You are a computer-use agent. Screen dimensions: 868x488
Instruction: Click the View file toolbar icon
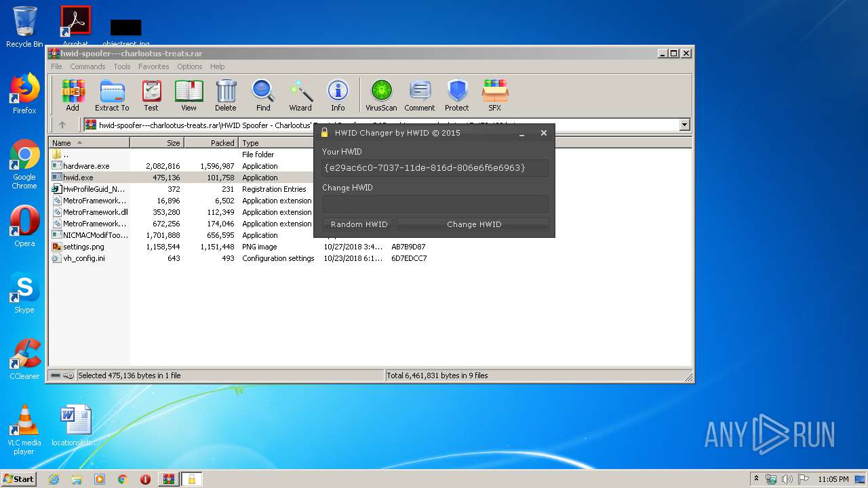click(x=189, y=95)
